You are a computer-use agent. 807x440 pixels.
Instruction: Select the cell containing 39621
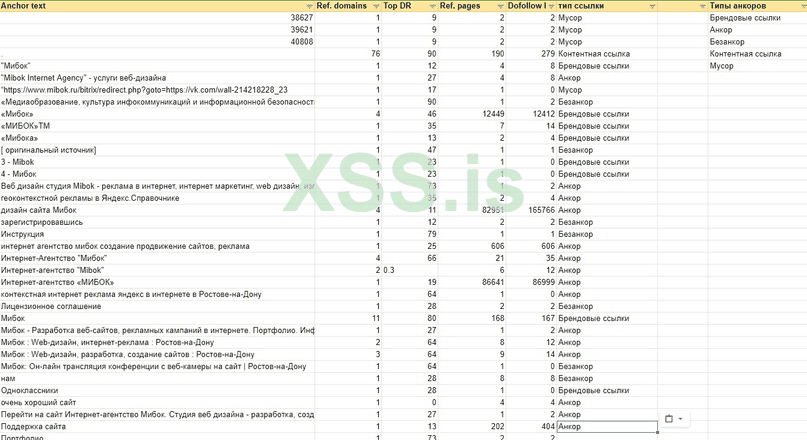tap(157, 30)
